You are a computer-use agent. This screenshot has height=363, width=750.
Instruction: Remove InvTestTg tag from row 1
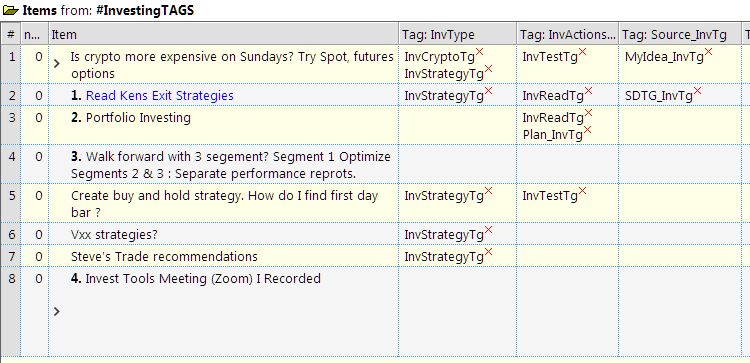pyautogui.click(x=582, y=52)
